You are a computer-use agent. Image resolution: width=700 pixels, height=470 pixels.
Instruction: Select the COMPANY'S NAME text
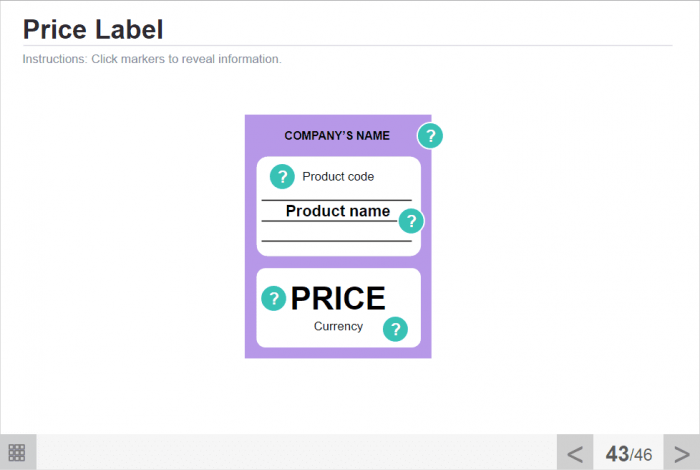337,136
